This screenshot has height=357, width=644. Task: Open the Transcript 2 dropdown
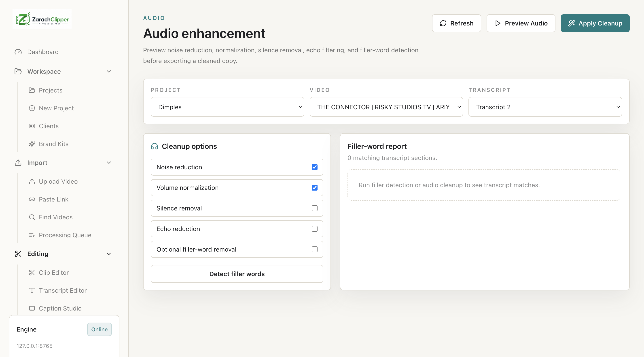coord(545,107)
